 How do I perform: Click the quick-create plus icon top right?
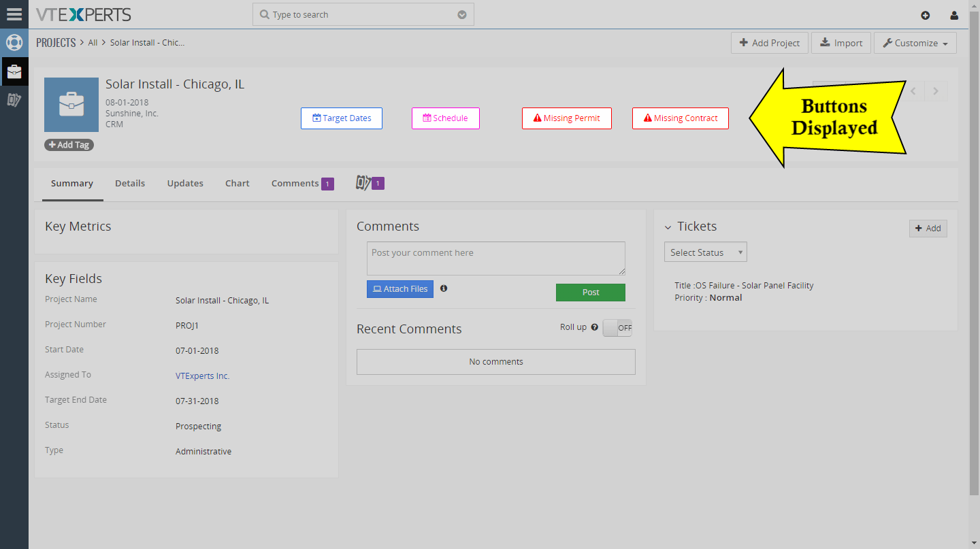click(926, 15)
